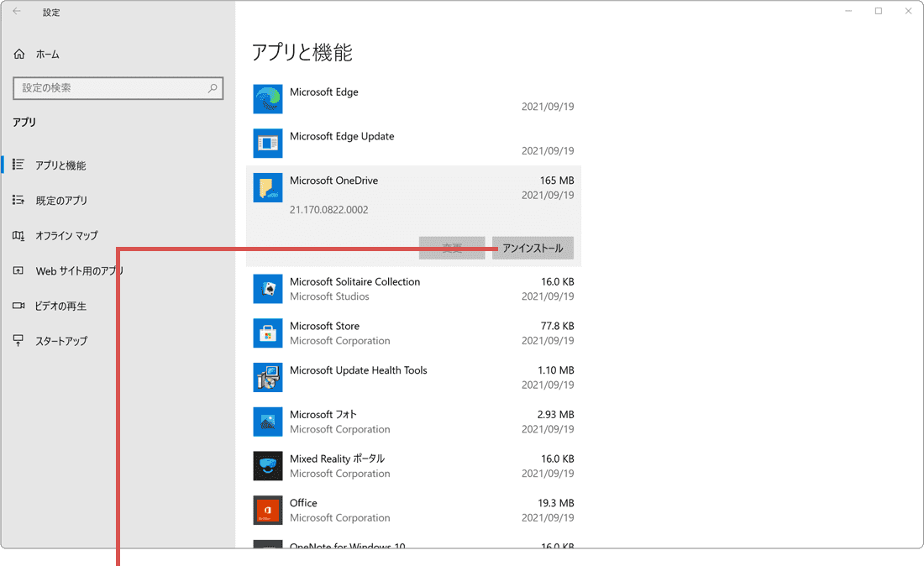The height and width of the screenshot is (566, 924).
Task: Click OneDrive version 21.170.0822.0002 text
Action: pyautogui.click(x=328, y=210)
